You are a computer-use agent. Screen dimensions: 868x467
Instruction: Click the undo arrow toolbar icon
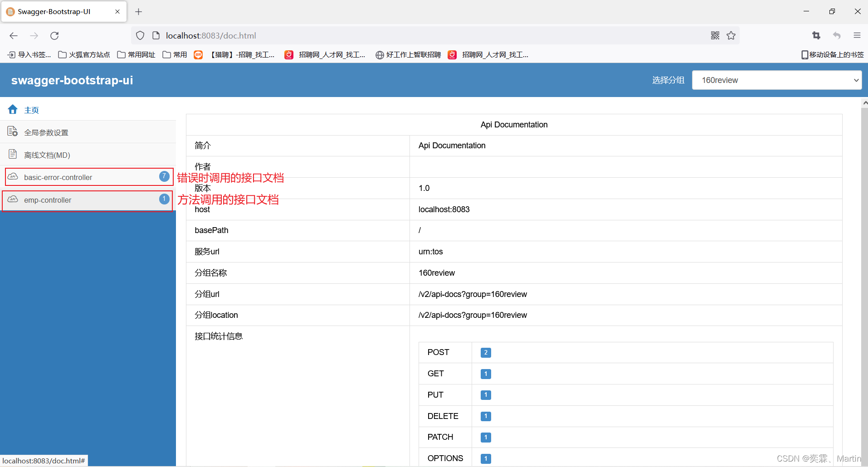pyautogui.click(x=837, y=35)
